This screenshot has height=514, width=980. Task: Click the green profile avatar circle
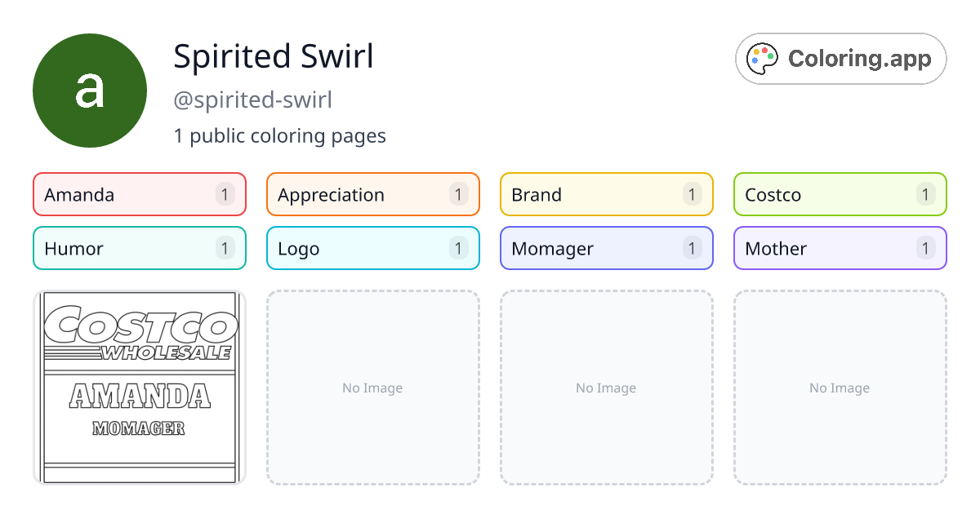[x=90, y=91]
